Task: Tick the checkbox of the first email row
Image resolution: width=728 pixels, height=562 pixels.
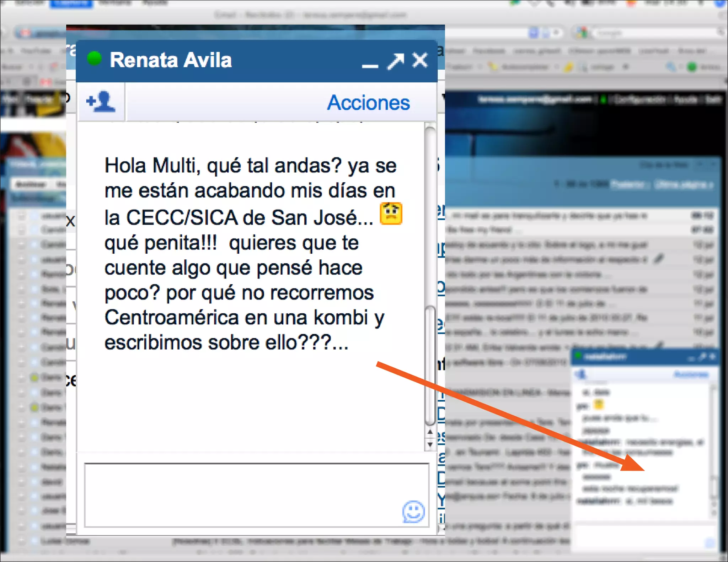Action: click(22, 216)
